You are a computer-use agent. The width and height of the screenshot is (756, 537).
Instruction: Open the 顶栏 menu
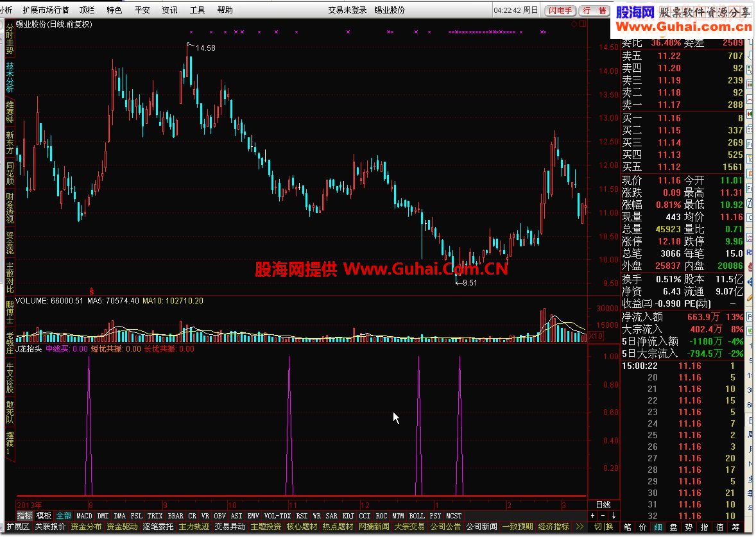[x=87, y=10]
